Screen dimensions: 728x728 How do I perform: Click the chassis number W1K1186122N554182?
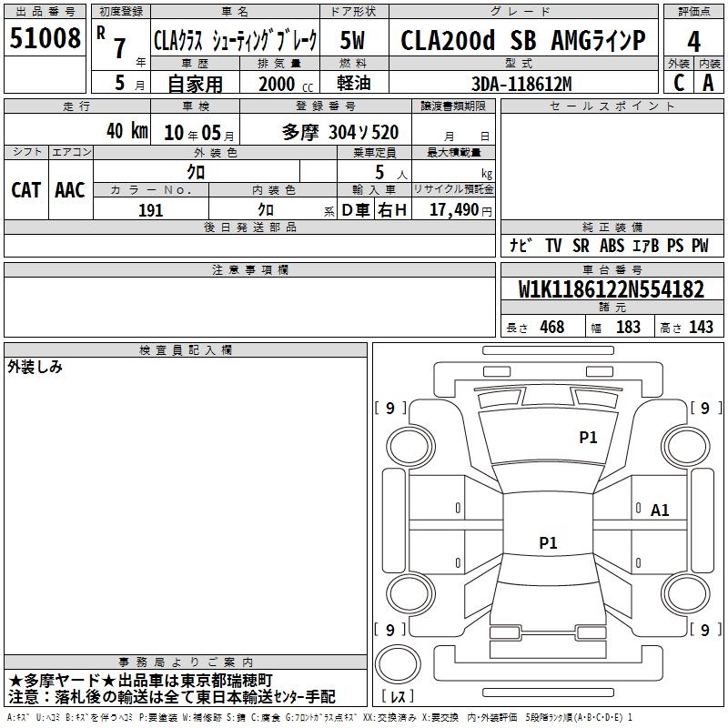612,289
